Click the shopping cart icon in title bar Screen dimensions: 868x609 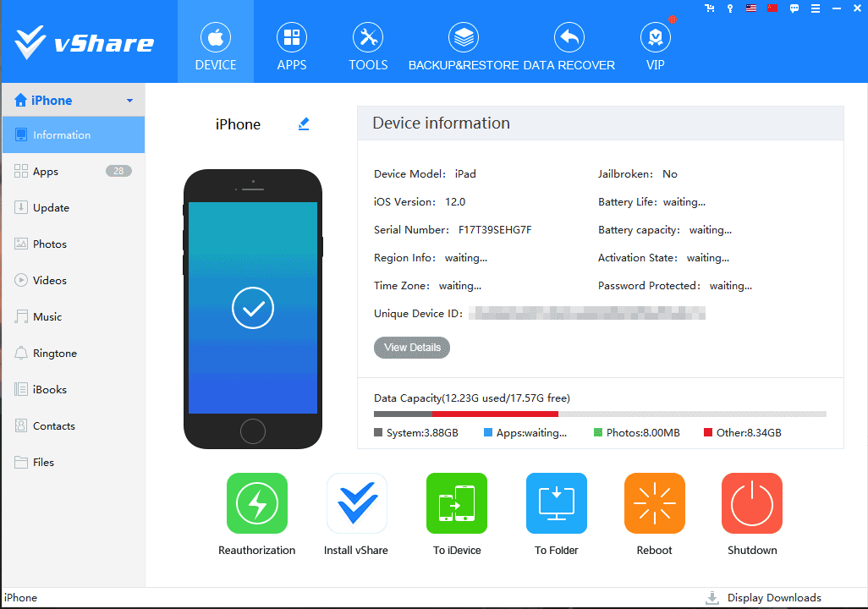tap(709, 8)
